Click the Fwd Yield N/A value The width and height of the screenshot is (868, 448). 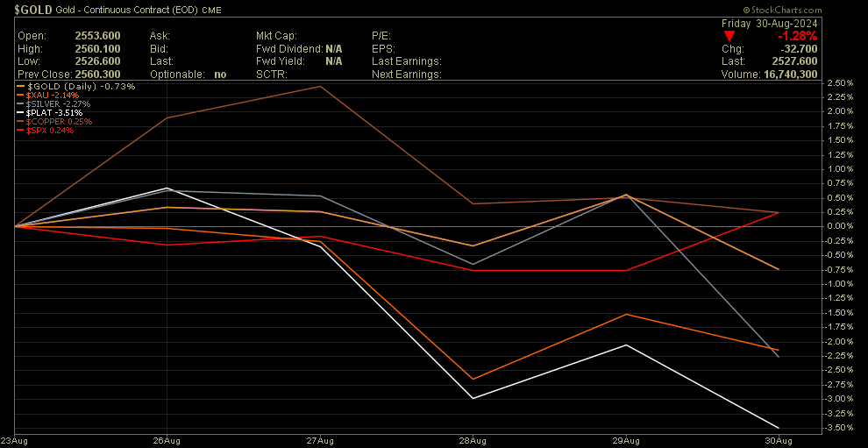click(x=333, y=61)
